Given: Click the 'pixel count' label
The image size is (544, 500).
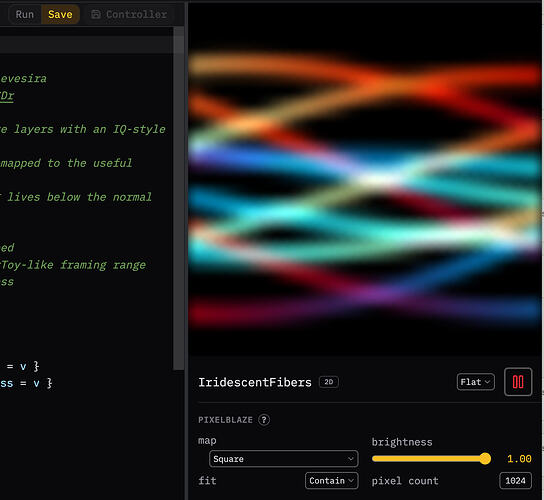Looking at the screenshot, I should click(405, 481).
